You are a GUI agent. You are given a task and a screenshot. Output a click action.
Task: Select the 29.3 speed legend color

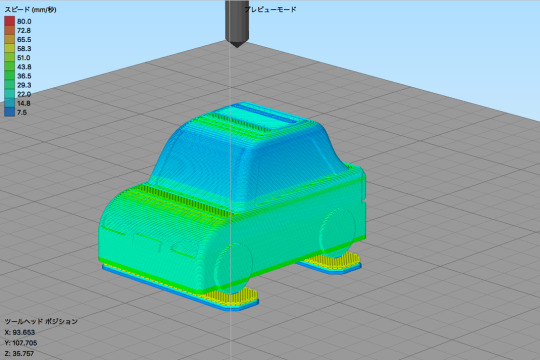[10, 85]
